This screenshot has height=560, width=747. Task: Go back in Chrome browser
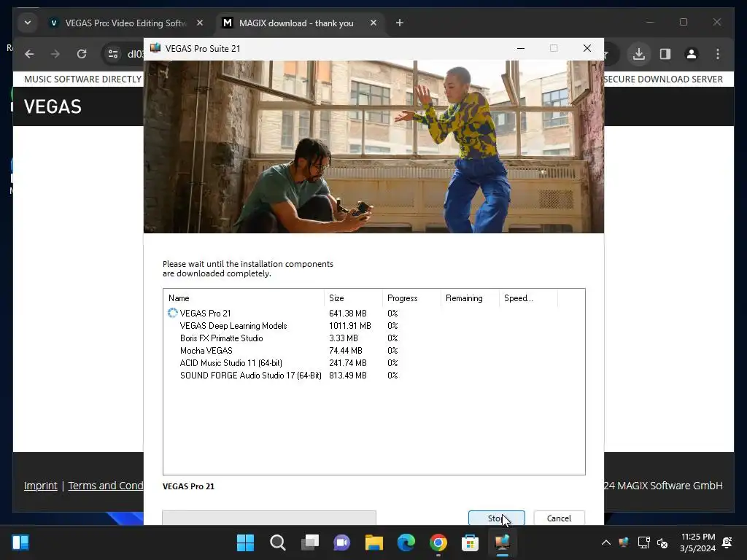[x=29, y=54]
